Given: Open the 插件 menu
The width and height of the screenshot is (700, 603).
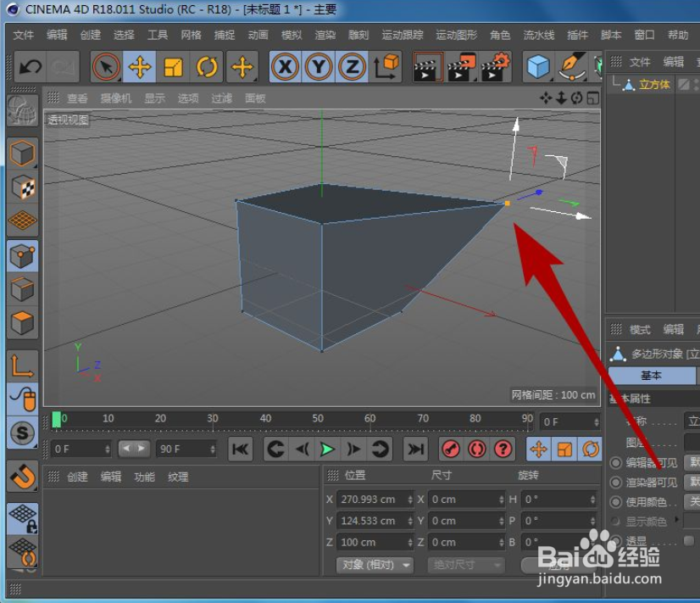Looking at the screenshot, I should [x=577, y=35].
